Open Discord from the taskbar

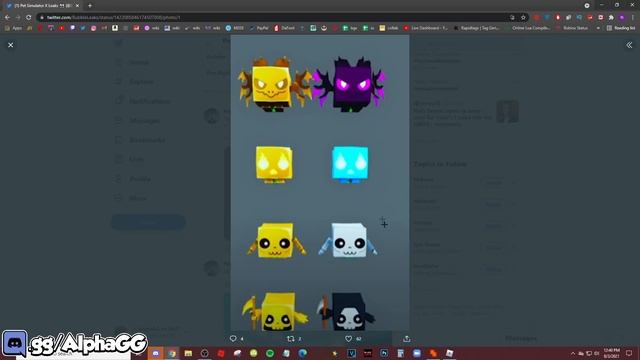point(156,353)
